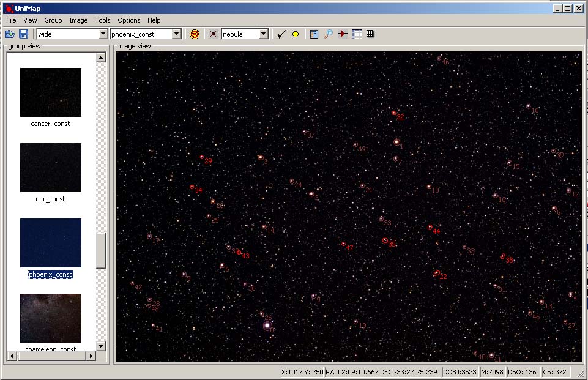Click the black grid toolbar icon
Viewport: 588px width, 380px height.
tap(370, 34)
